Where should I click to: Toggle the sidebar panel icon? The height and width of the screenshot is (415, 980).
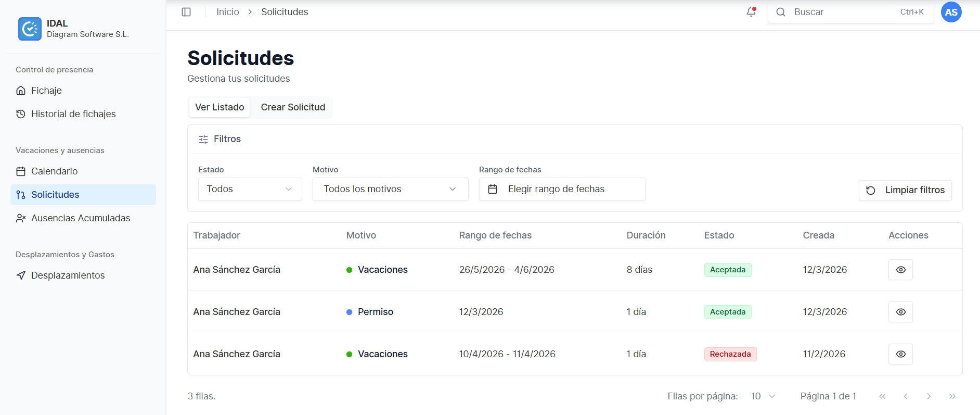click(186, 12)
